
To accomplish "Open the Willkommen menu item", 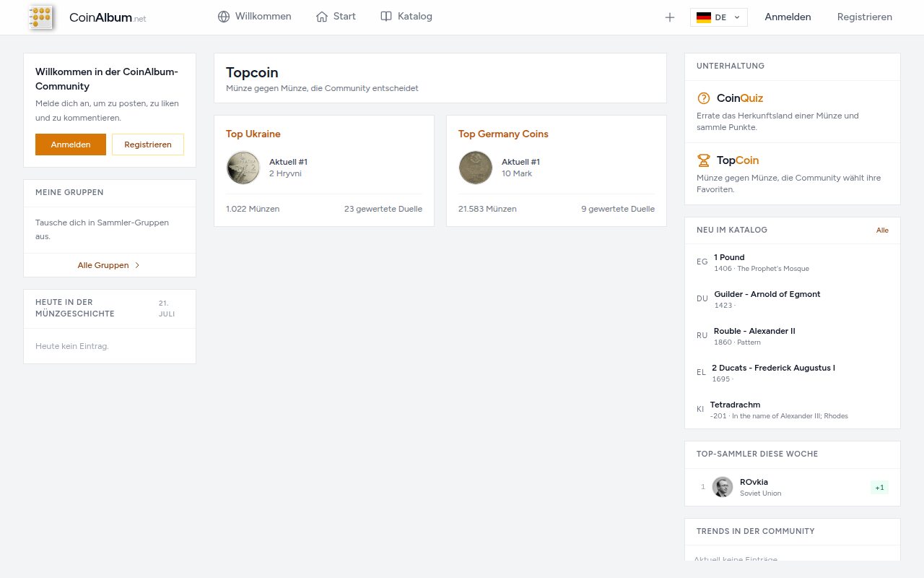I will click(254, 17).
